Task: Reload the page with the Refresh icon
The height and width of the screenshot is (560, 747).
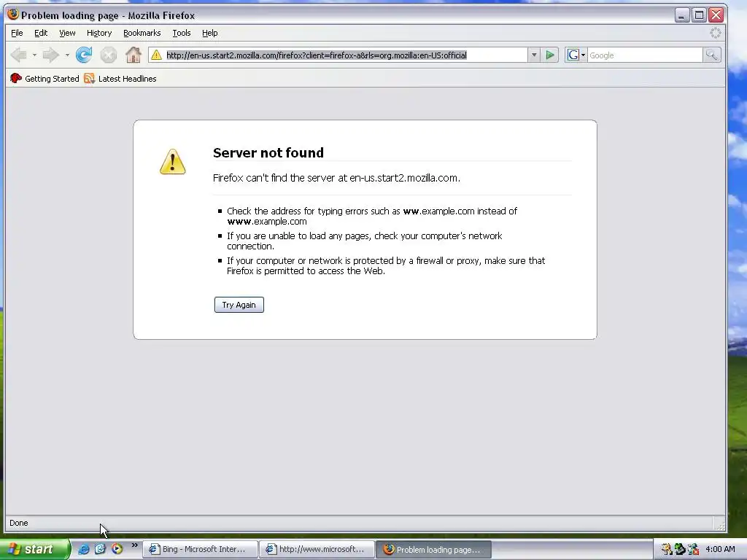Action: pos(84,55)
